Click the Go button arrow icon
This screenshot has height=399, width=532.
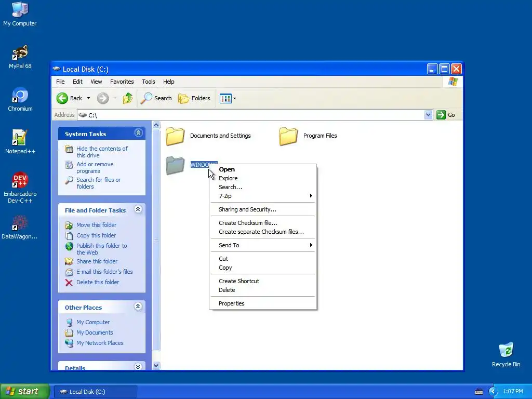[x=441, y=115]
